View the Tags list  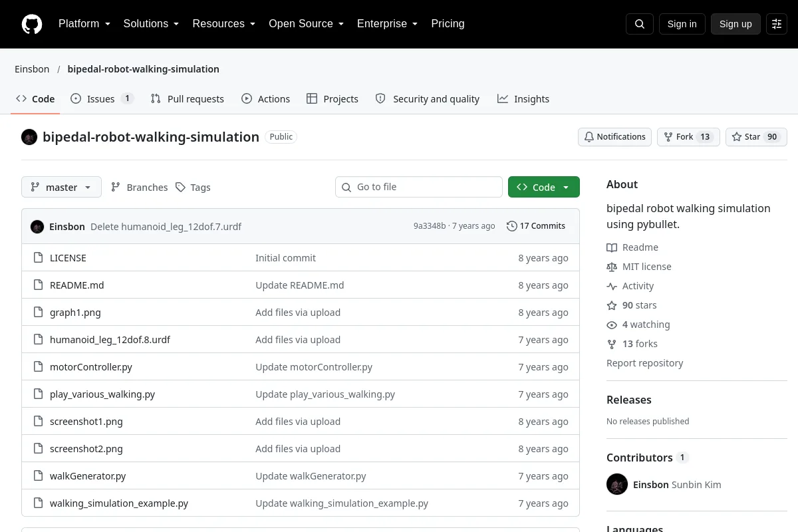pos(193,188)
